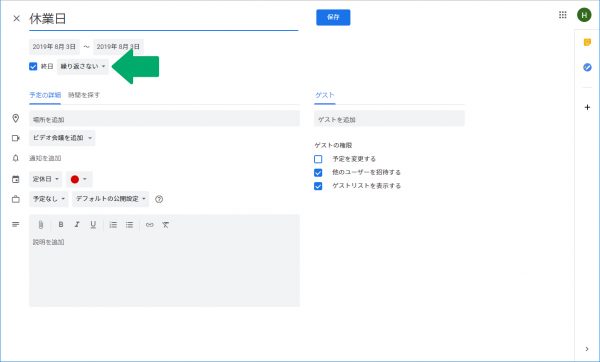Image resolution: width=600 pixels, height=362 pixels.
Task: Click the 説明を追加 description area
Action: pyautogui.click(x=164, y=270)
